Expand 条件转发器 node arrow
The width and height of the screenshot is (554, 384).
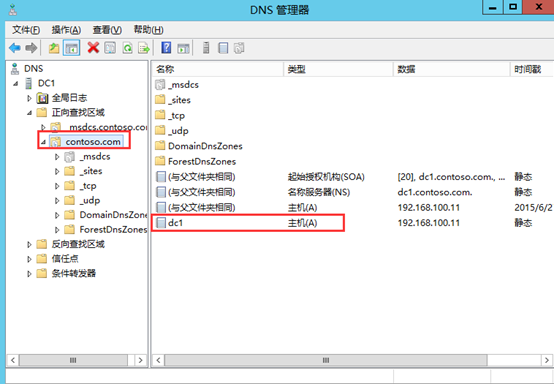(29, 273)
